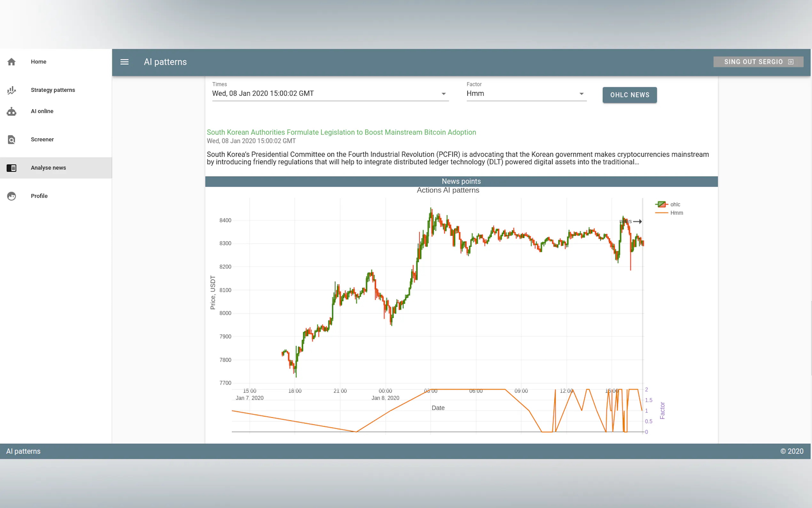Click the News points header bar
The image size is (812, 508).
click(x=461, y=181)
